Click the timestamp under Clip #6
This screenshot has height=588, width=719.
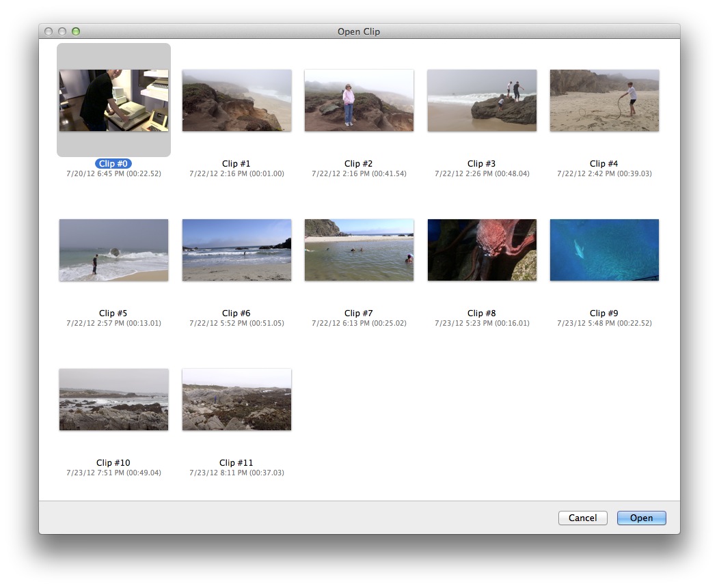coord(236,323)
